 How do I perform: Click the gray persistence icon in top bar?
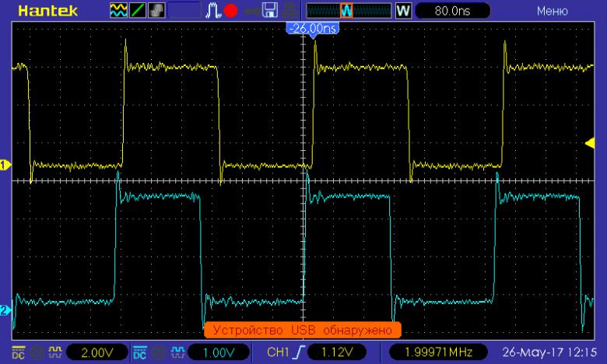point(156,11)
